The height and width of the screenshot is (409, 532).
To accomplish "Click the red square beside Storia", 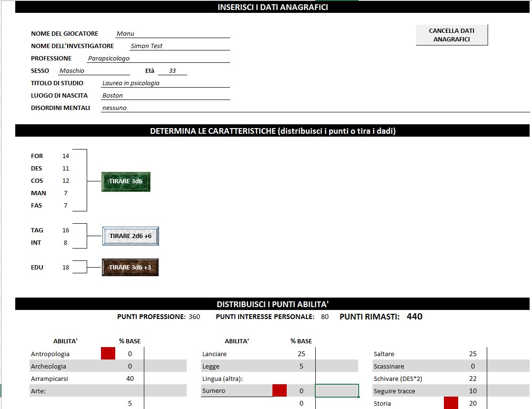I will click(451, 403).
